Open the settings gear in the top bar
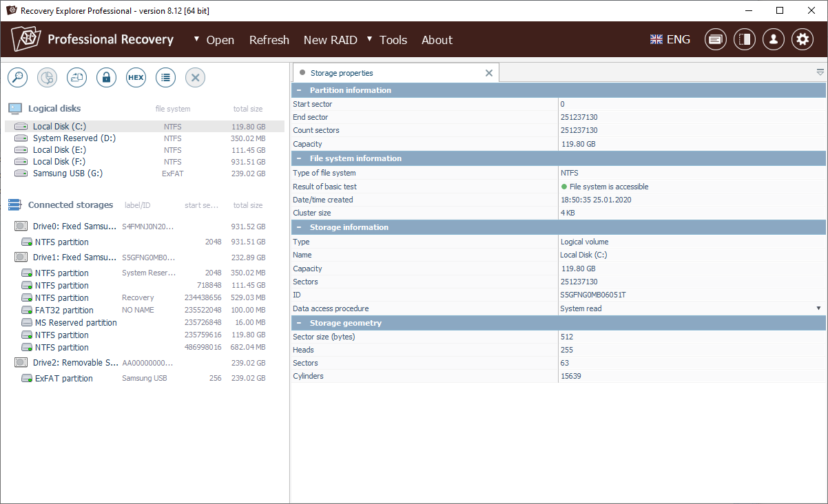The height and width of the screenshot is (504, 828). pyautogui.click(x=802, y=39)
